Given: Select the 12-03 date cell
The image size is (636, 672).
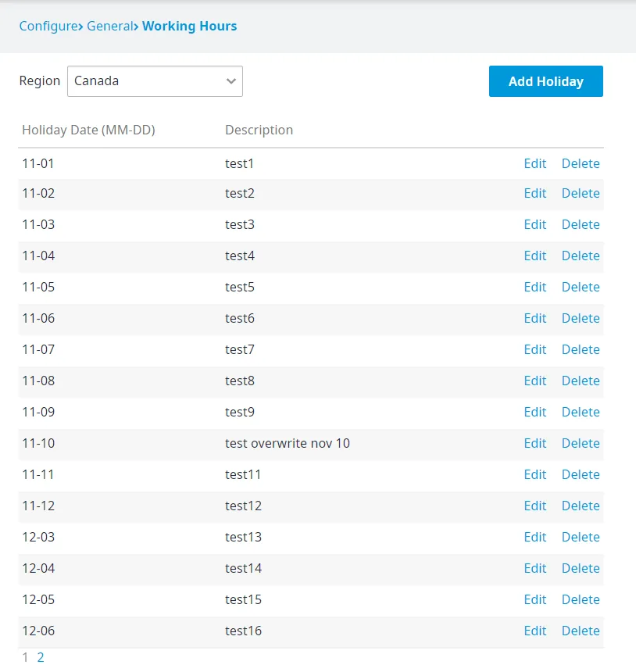Looking at the screenshot, I should click(38, 538).
